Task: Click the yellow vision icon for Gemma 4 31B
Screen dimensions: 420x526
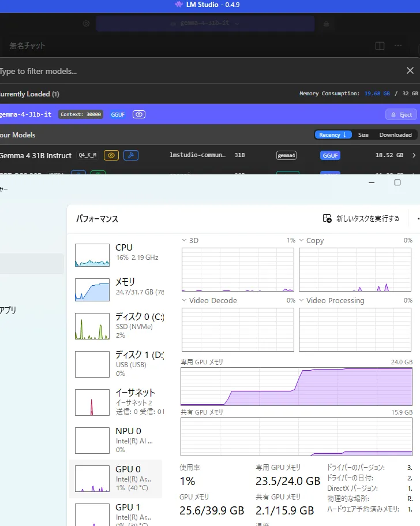Action: (x=111, y=155)
